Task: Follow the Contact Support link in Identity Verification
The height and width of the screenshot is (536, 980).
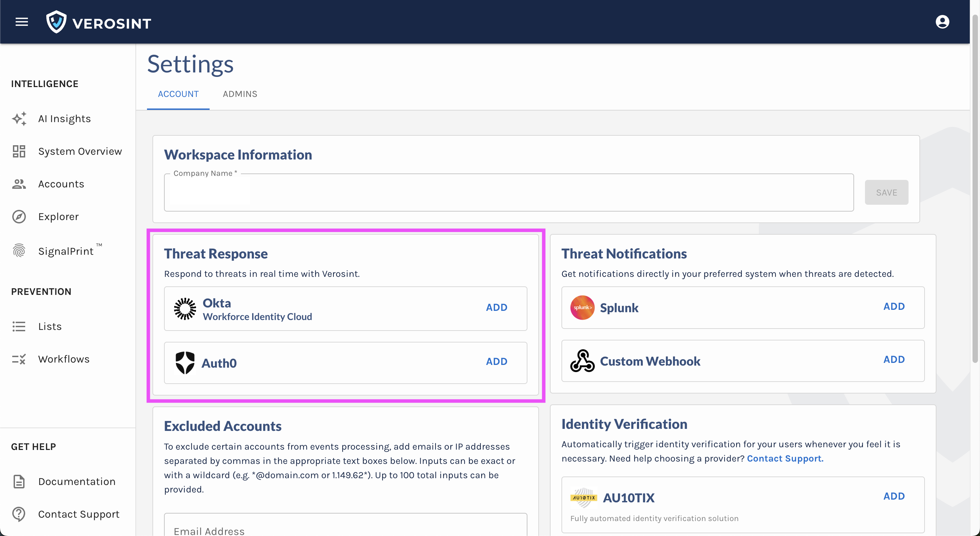Action: (x=785, y=458)
